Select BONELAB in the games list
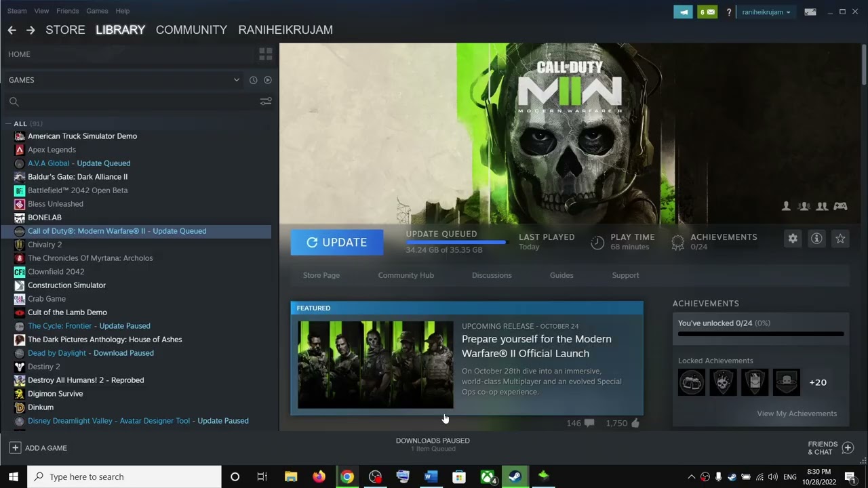Image resolution: width=868 pixels, height=488 pixels. click(45, 218)
